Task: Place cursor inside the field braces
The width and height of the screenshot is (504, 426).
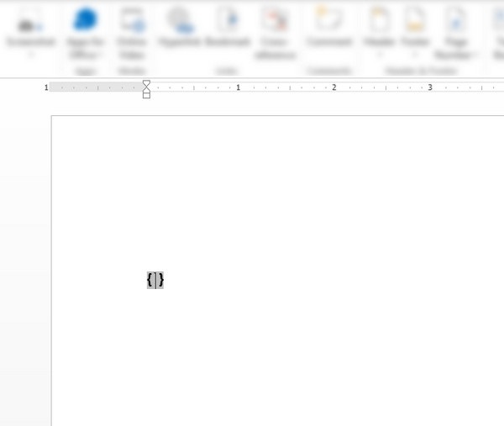Action: pos(155,280)
